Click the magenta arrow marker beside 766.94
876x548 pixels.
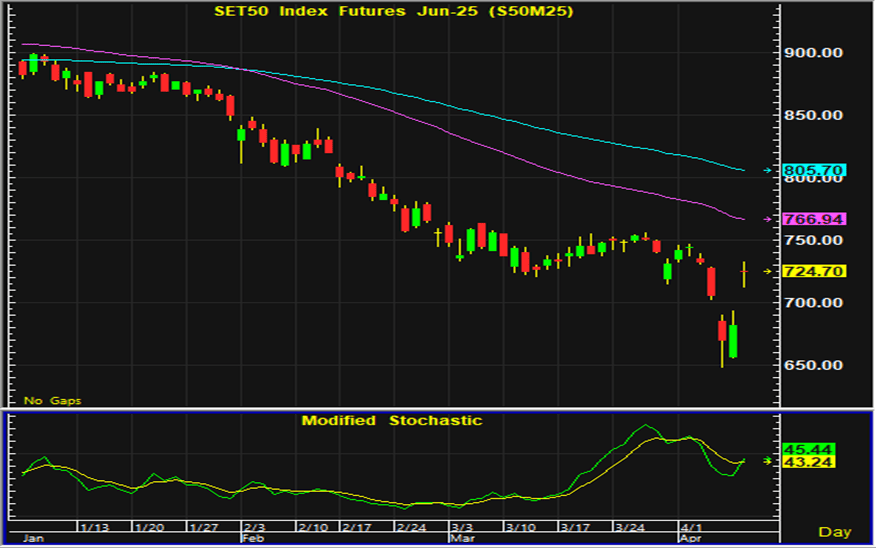coord(767,219)
